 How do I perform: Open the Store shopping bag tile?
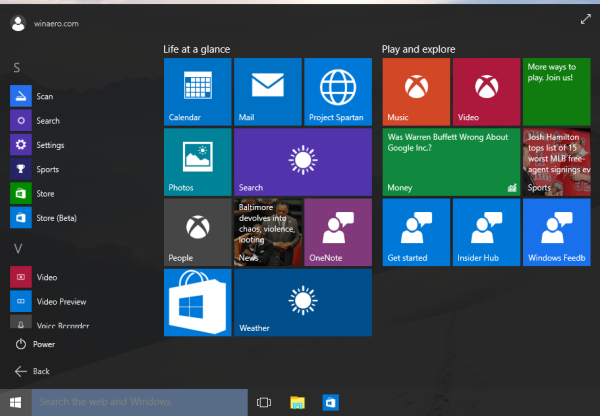point(198,302)
